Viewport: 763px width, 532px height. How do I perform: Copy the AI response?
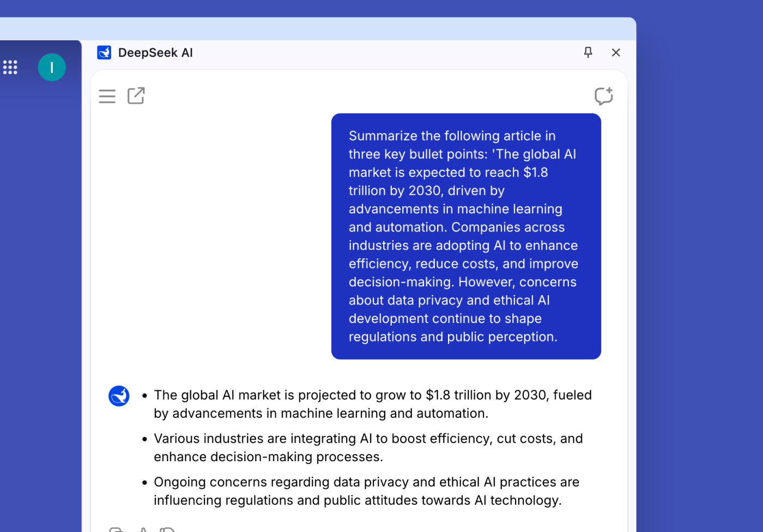click(117, 529)
